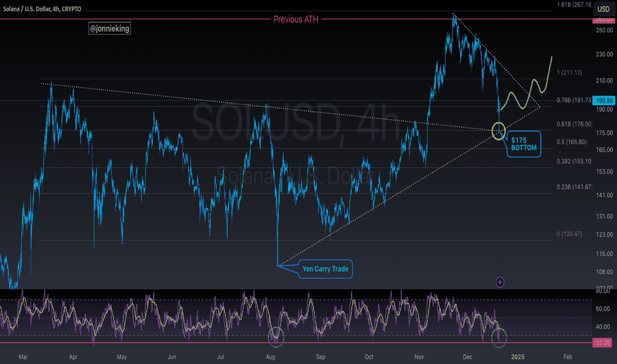
Task: Click the Aug label on time axis
Action: tap(270, 357)
